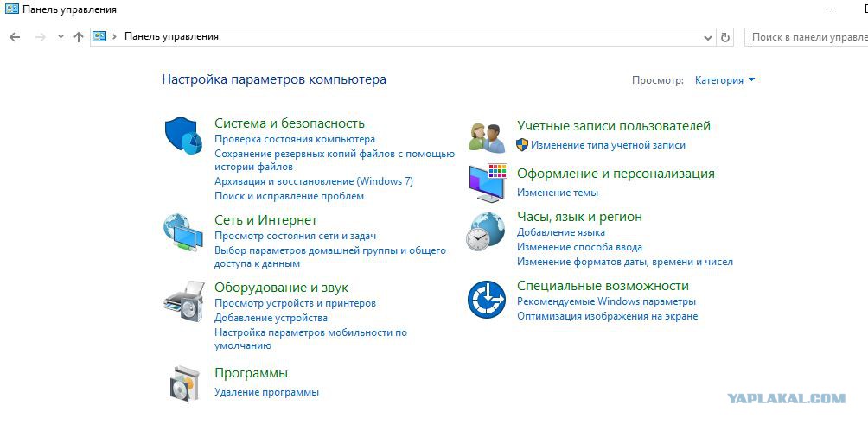The height and width of the screenshot is (424, 868).
Task: Open homegroup and sharing options link
Action: (x=330, y=257)
